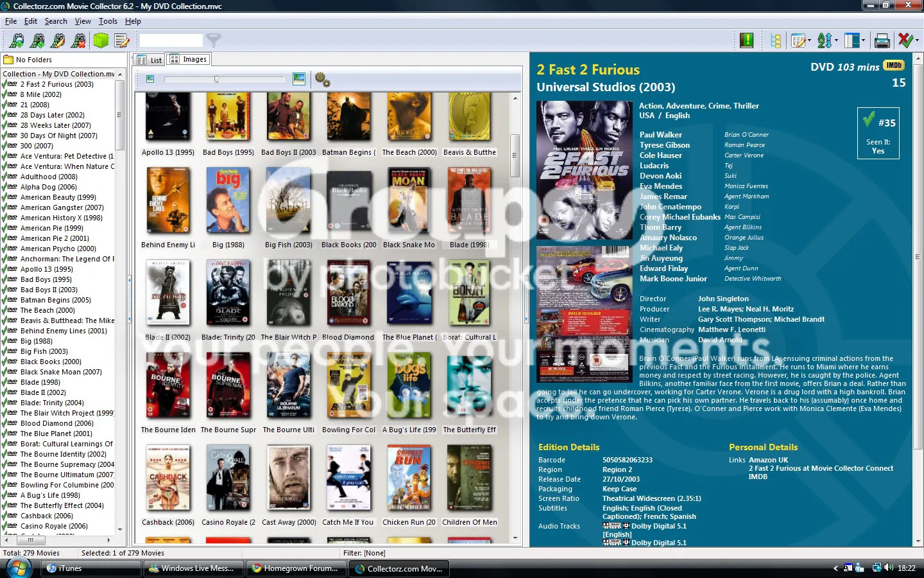
Task: Switch to Windows Live Messenger taskbar button
Action: click(x=194, y=568)
